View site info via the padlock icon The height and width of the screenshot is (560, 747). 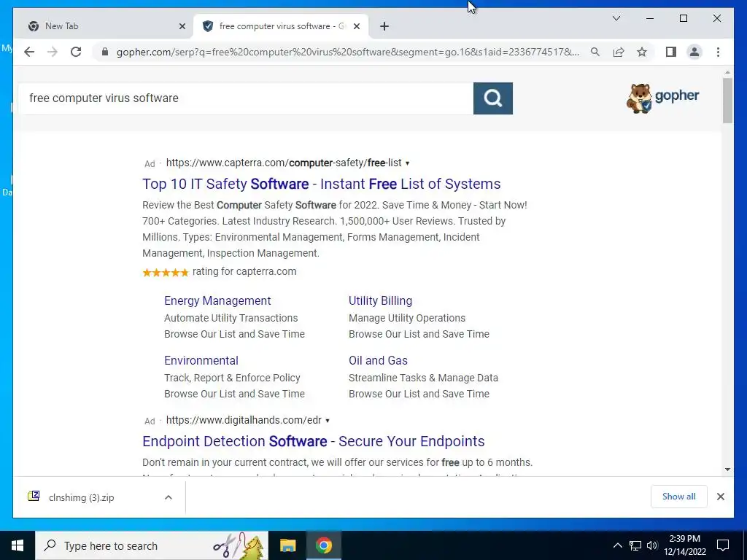(105, 52)
